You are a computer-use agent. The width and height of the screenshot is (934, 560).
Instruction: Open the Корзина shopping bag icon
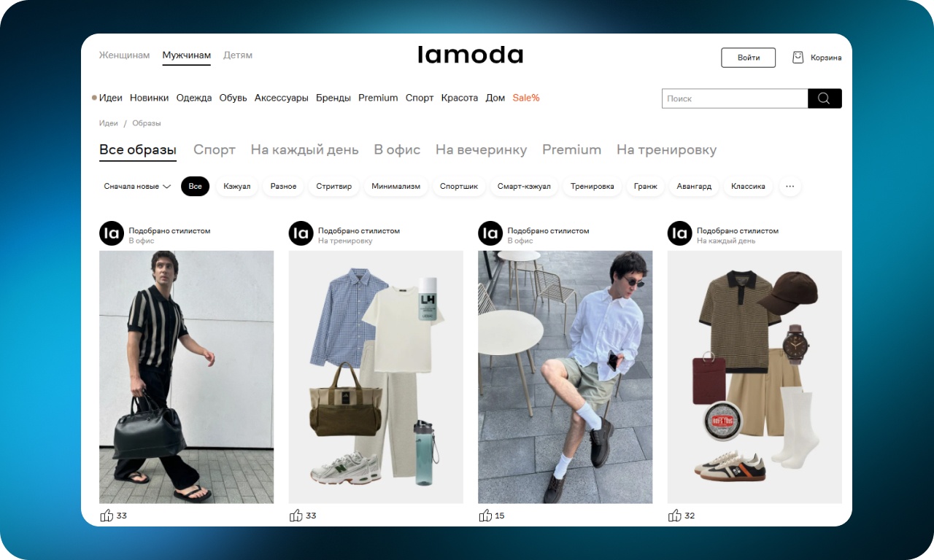click(x=798, y=57)
